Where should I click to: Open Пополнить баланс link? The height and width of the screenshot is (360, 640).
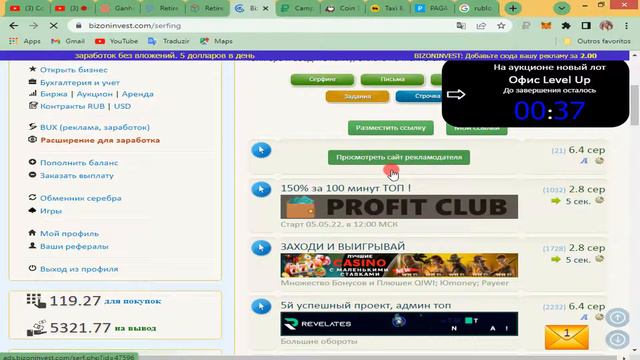click(79, 162)
